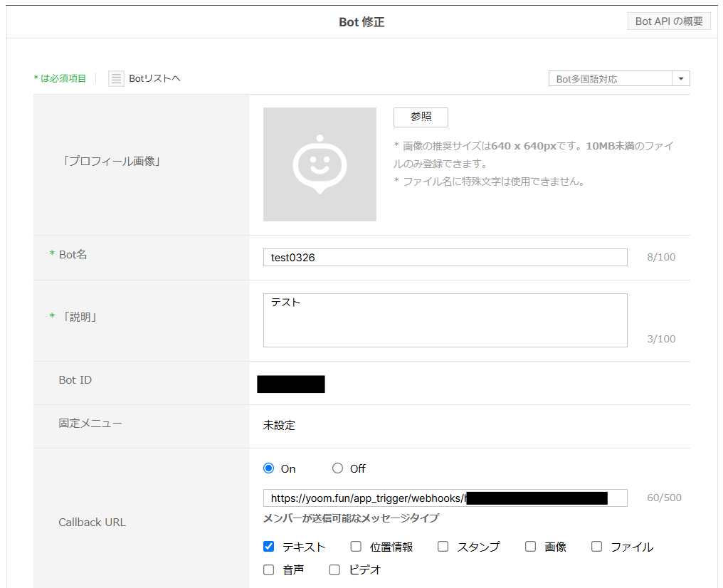Enable the ビデオ checkbox

tap(334, 569)
